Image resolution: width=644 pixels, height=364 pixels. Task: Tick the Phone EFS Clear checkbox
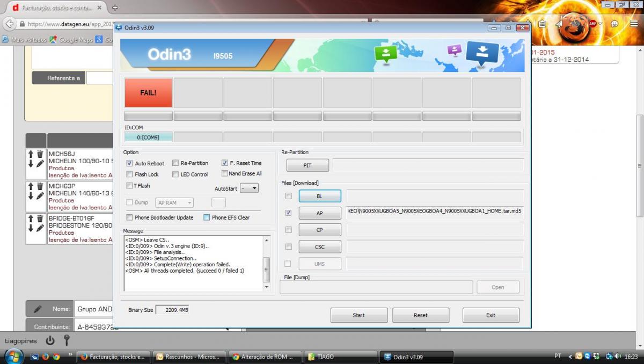pos(207,217)
